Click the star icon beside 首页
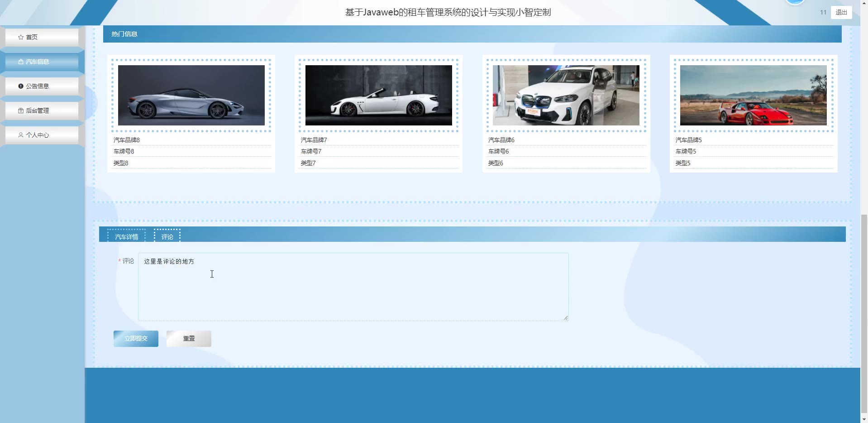The width and height of the screenshot is (868, 423). pyautogui.click(x=21, y=37)
